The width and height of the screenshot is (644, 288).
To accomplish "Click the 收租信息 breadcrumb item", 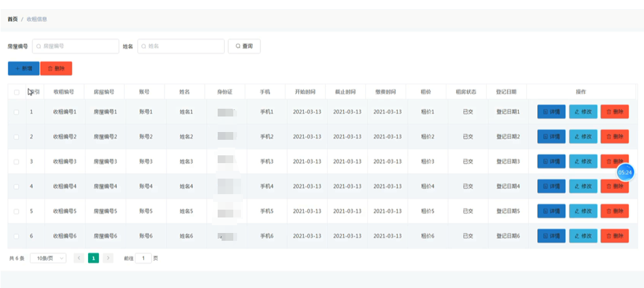I will pyautogui.click(x=36, y=19).
